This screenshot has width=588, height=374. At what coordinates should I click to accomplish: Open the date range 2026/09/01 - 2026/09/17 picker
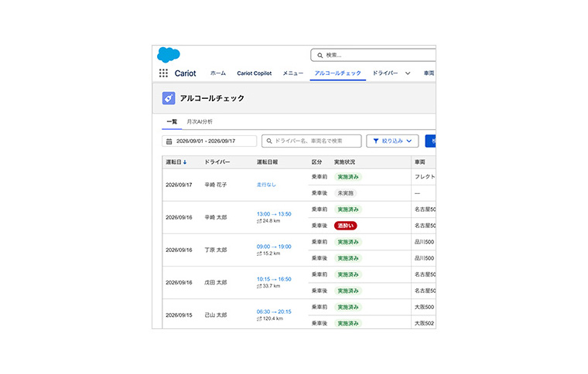point(209,141)
